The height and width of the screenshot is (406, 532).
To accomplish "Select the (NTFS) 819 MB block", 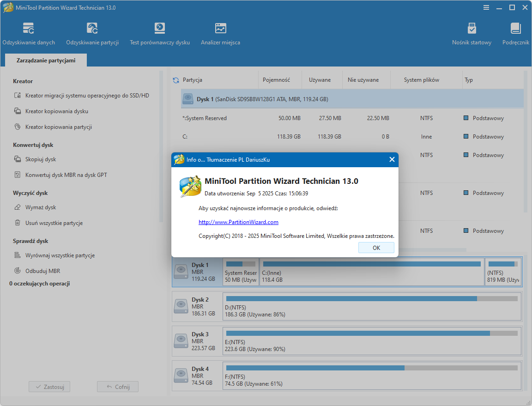I will [503, 272].
